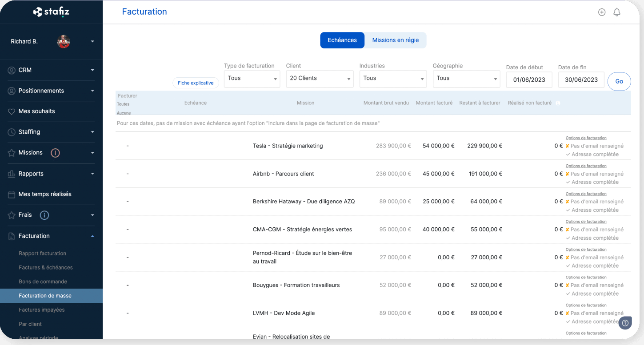The image size is (644, 345).
Task: Collapse the Facturation chevron
Action: (x=92, y=236)
